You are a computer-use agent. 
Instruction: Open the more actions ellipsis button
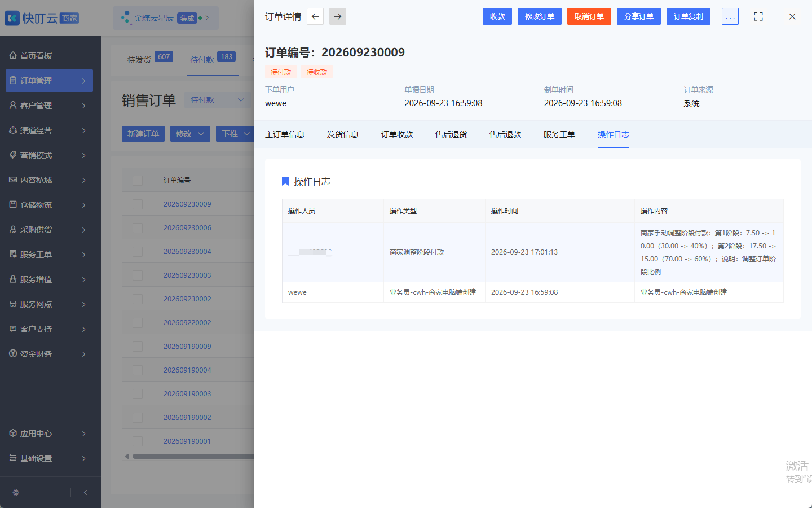730,16
